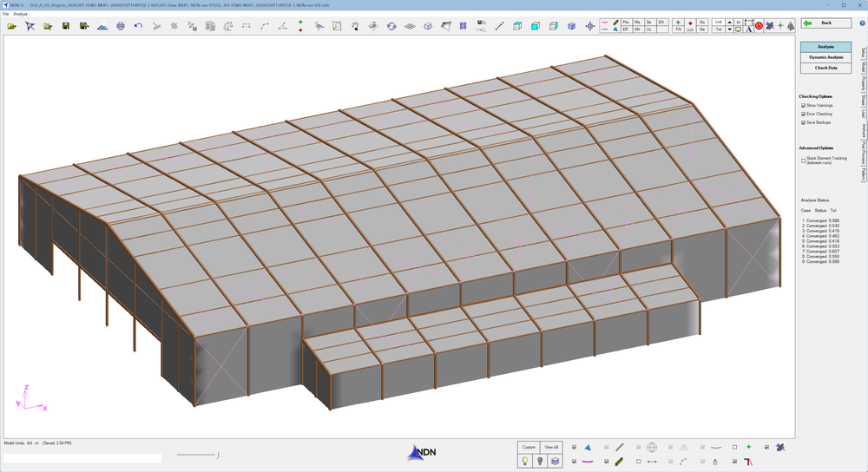Click the blue undo arrow icon
868x472 pixels.
tap(138, 26)
